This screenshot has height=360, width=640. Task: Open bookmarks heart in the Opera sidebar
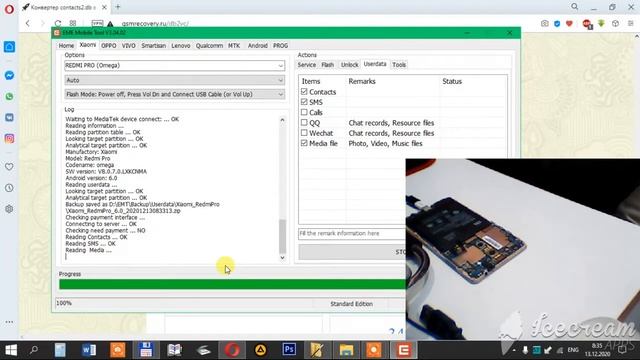click(9, 167)
